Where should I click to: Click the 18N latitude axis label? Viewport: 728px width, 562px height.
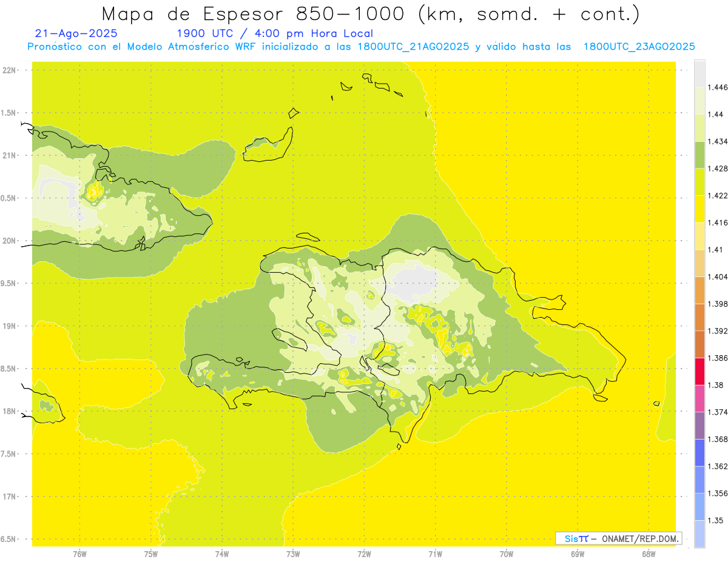click(x=8, y=411)
